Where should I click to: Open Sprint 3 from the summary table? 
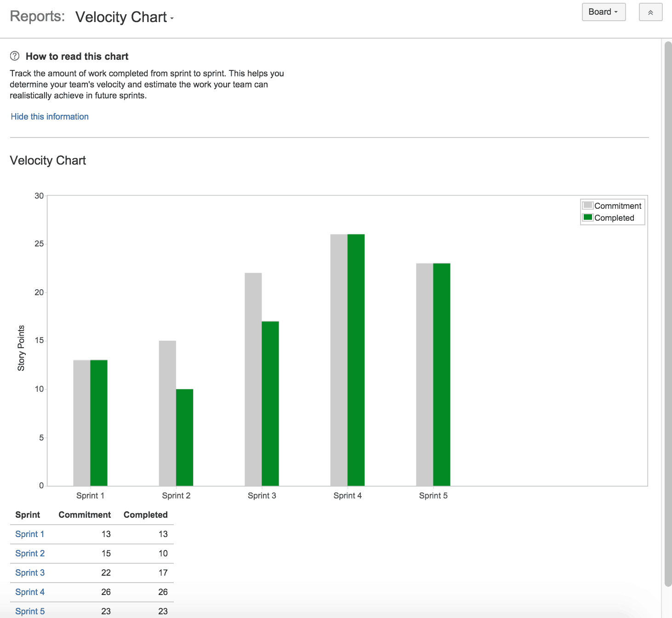click(x=29, y=572)
